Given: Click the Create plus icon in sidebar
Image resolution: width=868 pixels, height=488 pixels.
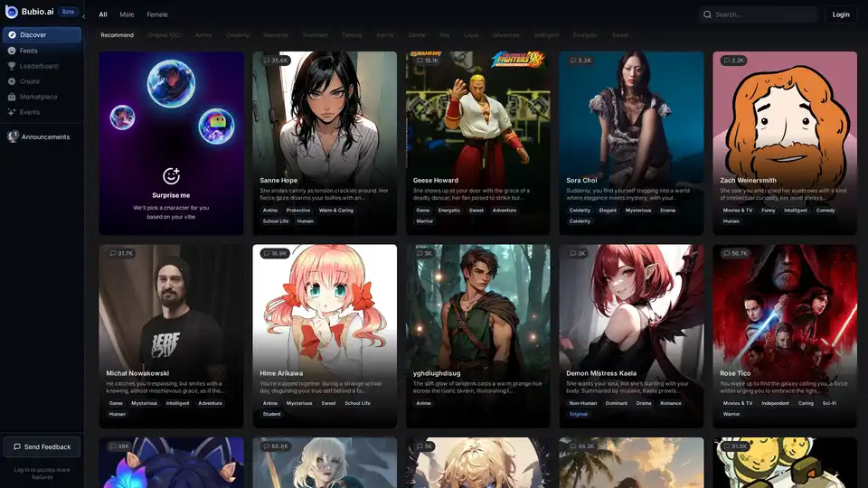Looking at the screenshot, I should tap(12, 81).
